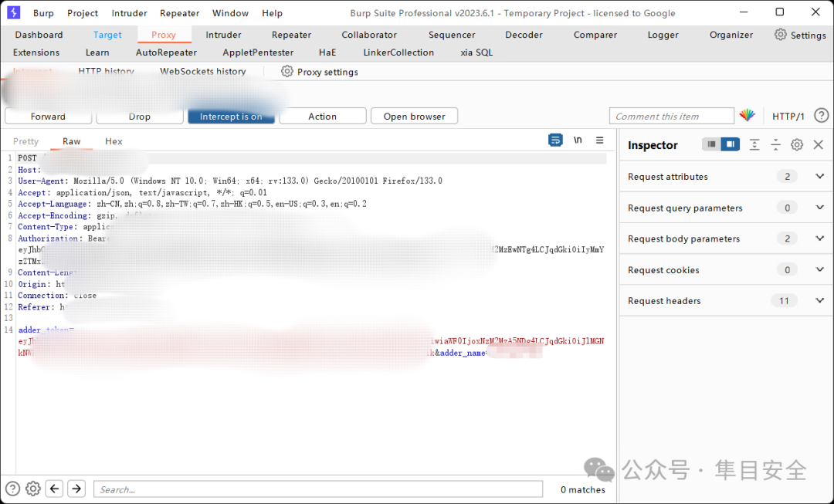Click the User-Agent header line
This screenshot has width=834, height=504.
pos(230,181)
